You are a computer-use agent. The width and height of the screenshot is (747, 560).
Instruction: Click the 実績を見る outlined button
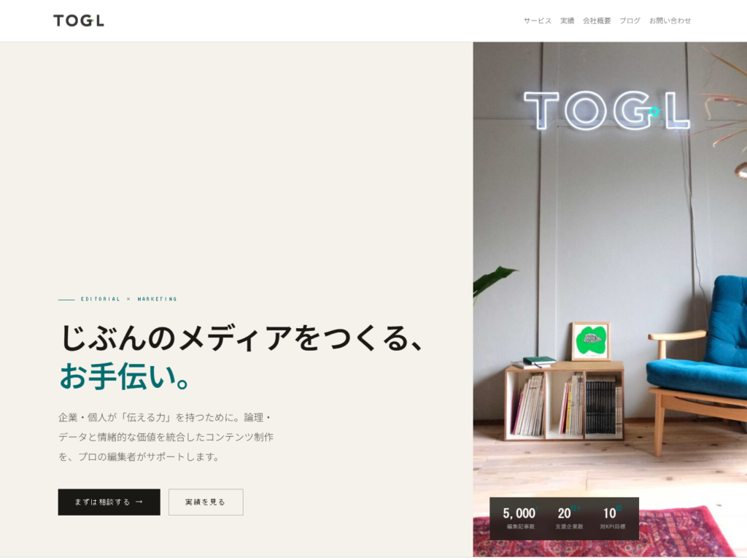206,502
